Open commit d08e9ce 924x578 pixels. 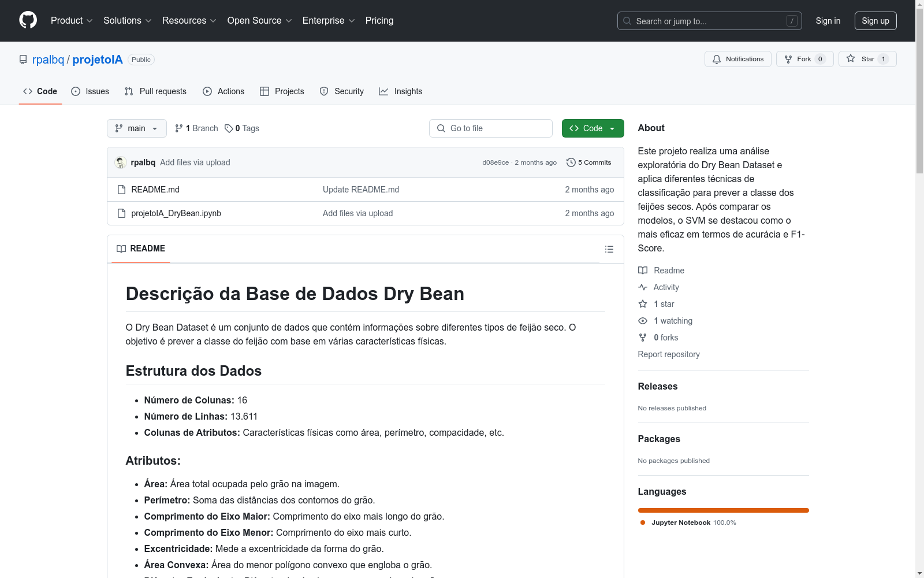(495, 162)
